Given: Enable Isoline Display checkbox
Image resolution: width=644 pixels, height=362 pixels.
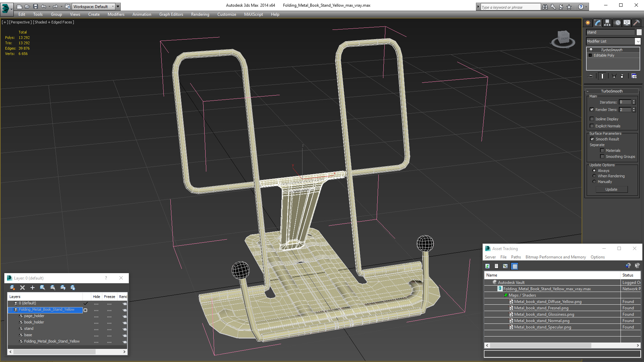Looking at the screenshot, I should coord(592,119).
